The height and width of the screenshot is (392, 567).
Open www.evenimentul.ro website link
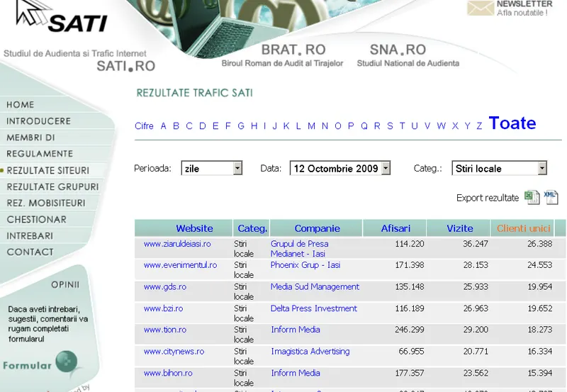(x=181, y=265)
